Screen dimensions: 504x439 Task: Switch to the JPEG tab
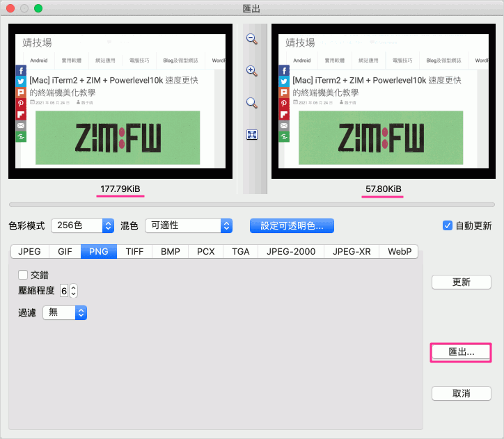pyautogui.click(x=29, y=251)
